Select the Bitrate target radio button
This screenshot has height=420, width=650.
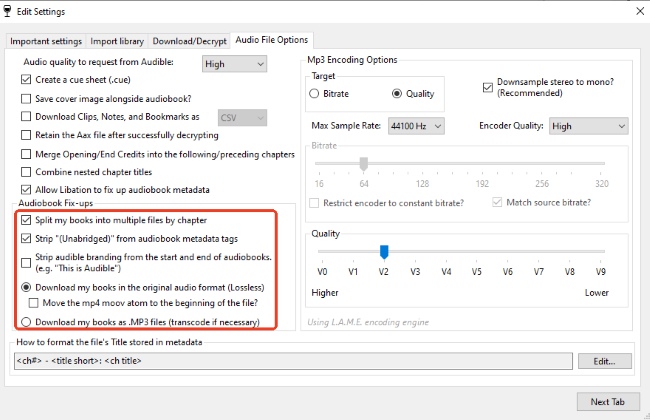point(314,93)
